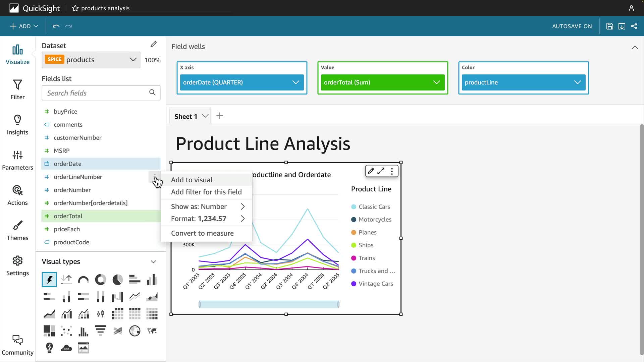The width and height of the screenshot is (644, 362).
Task: Maximize the line chart visual
Action: pyautogui.click(x=381, y=171)
